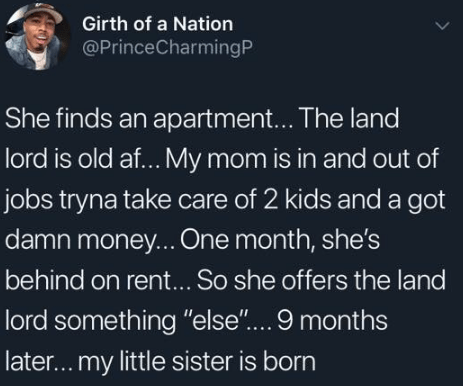Click the tweet line starting "She finds an apartment"
463x386 pixels.
click(x=202, y=119)
